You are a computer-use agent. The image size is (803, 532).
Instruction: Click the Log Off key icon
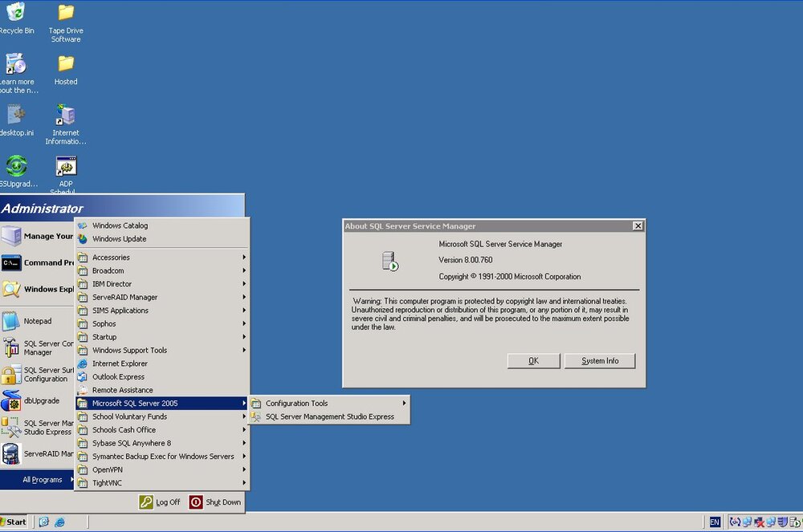[x=146, y=502]
